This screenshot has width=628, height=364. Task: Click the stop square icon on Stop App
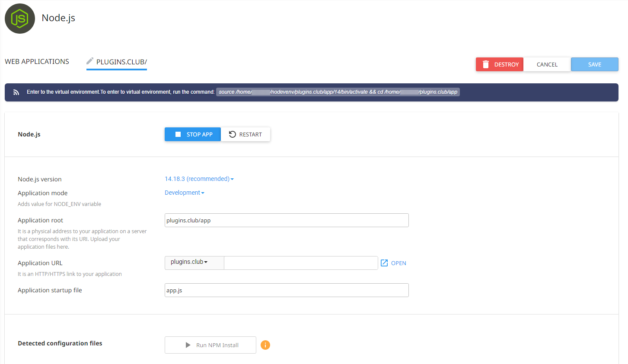pos(178,134)
